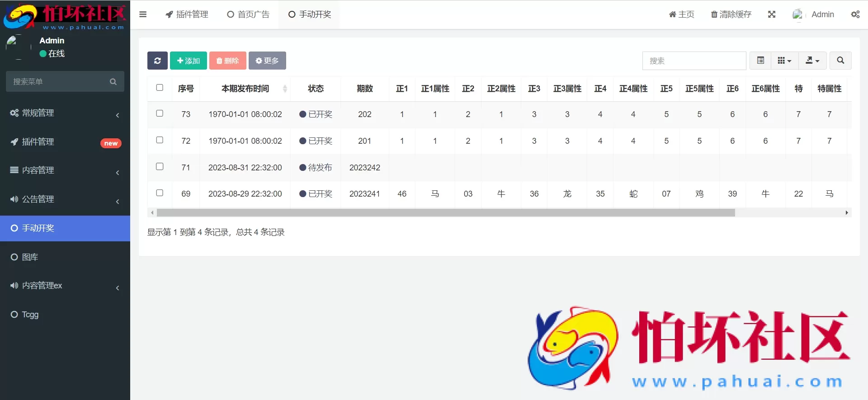This screenshot has height=400, width=868.
Task: Open 主页 home link
Action: tap(682, 14)
